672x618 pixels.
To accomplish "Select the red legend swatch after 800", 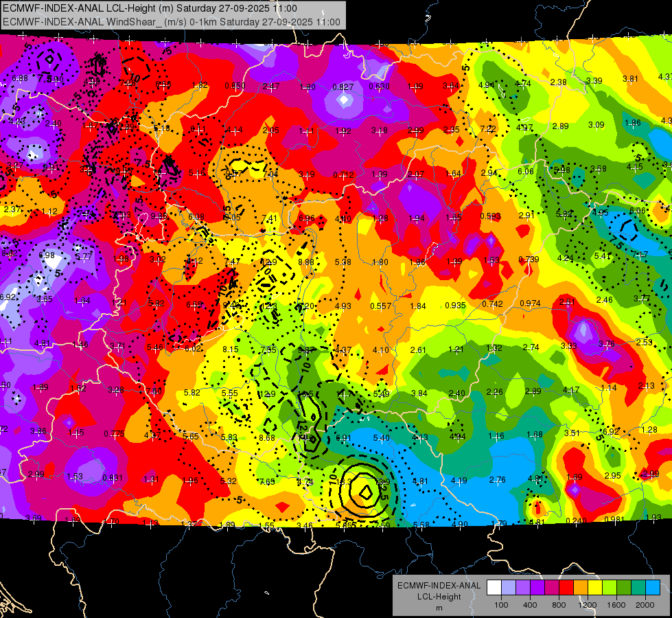I will (x=566, y=587).
